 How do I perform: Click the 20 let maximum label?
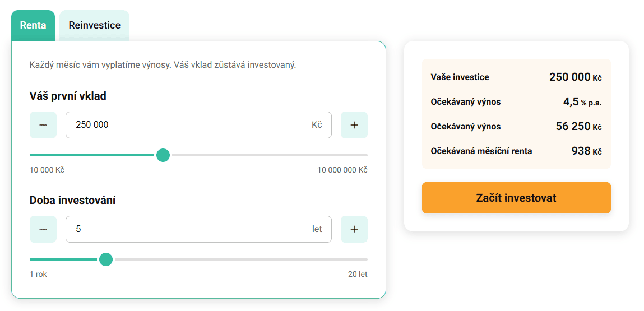pos(358,274)
